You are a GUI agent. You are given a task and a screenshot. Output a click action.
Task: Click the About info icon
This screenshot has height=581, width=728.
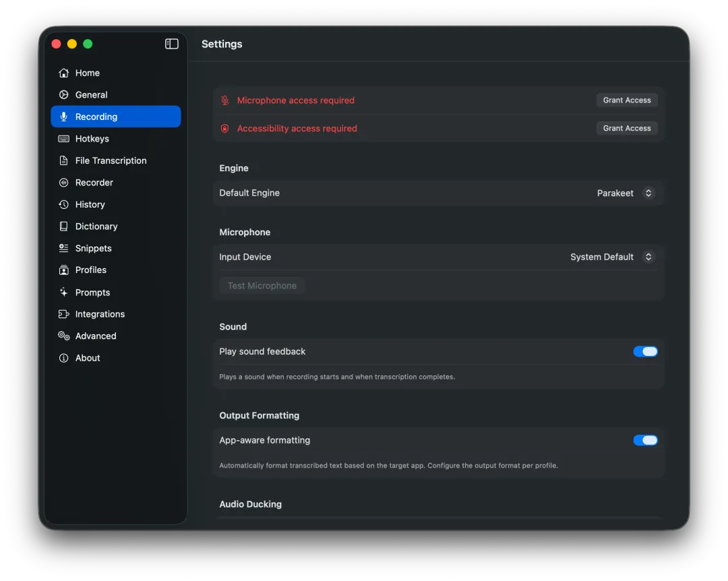(64, 358)
